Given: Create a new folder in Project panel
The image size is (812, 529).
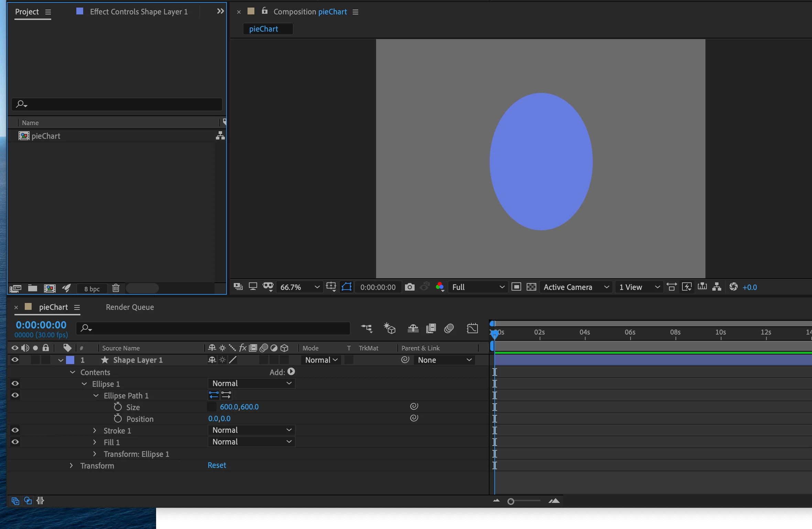Looking at the screenshot, I should (x=33, y=288).
